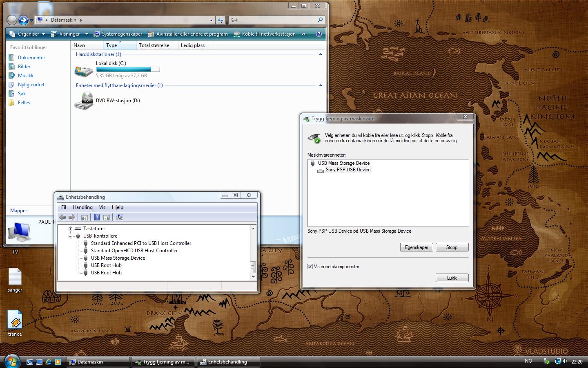Screen dimensions: 588x368
Task: Open Systemegenskaper from the Explorer toolbar
Action: pyautogui.click(x=118, y=34)
